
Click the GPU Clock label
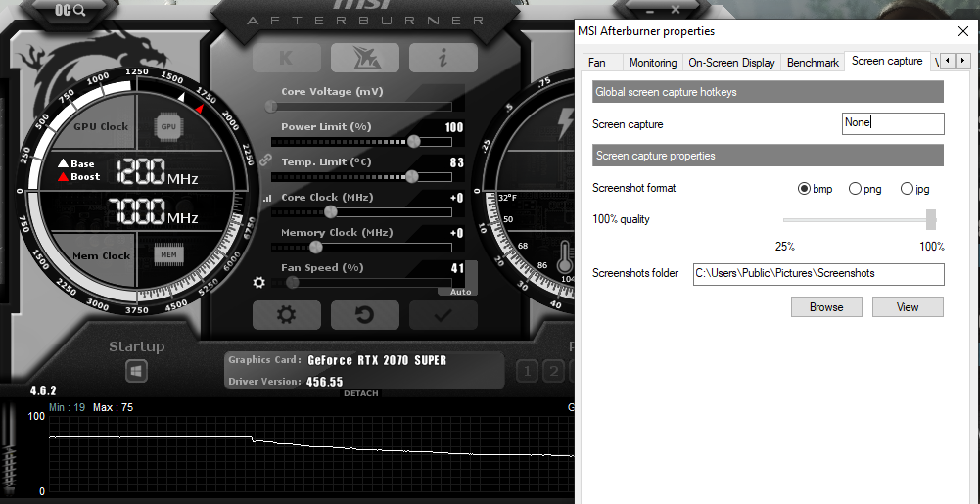101,127
